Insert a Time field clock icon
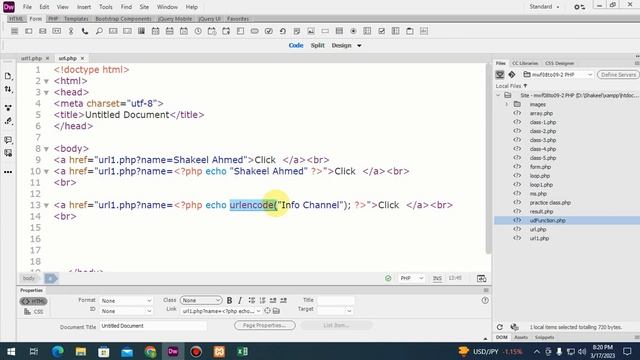This screenshot has width=640, height=360. coord(198,31)
